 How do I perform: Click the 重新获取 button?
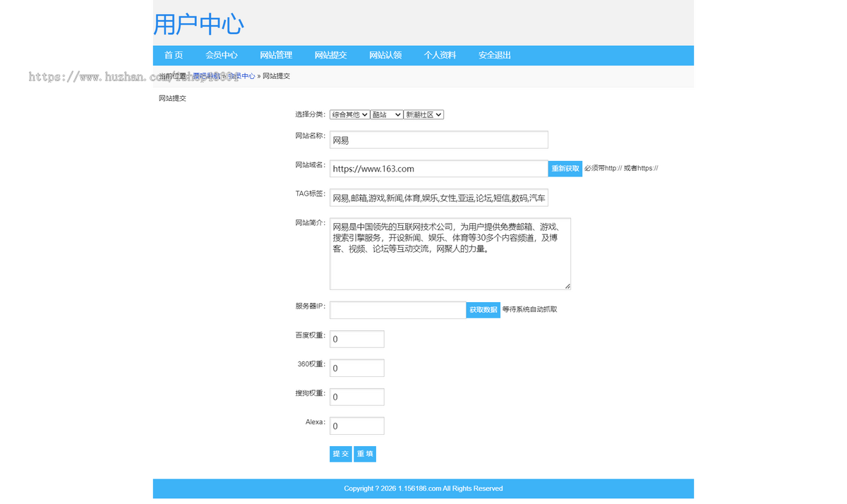tap(565, 169)
